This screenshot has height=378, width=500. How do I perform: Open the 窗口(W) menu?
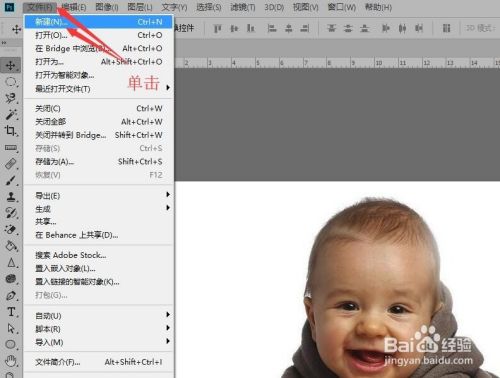pyautogui.click(x=341, y=7)
